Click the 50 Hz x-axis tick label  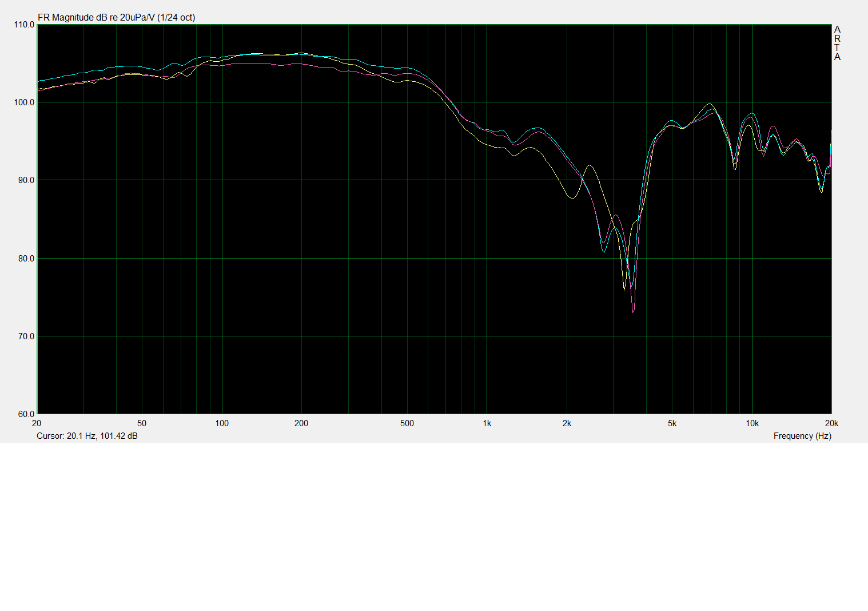click(x=142, y=423)
